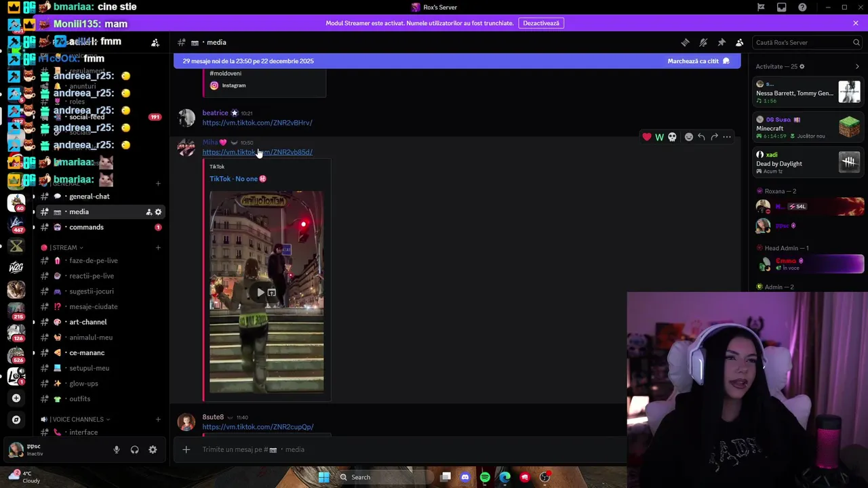Toggle the member list icon
This screenshot has width=868, height=488.
(x=740, y=43)
